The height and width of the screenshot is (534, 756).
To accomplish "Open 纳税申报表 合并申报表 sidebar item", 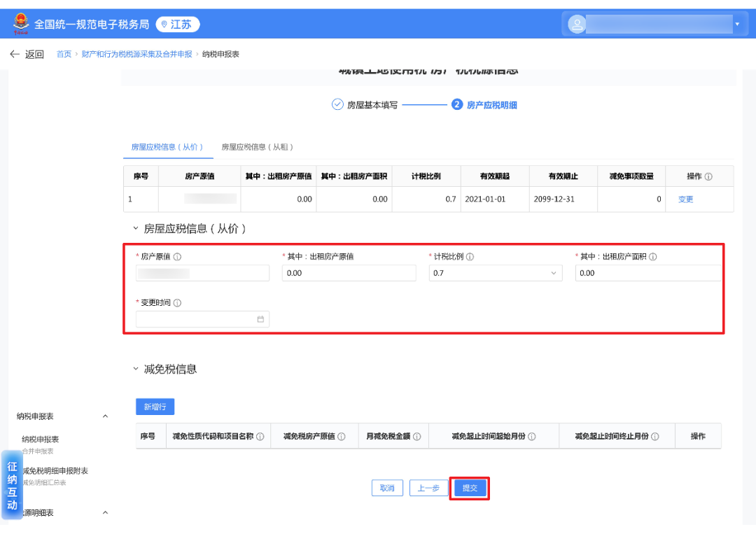I will coord(41,444).
